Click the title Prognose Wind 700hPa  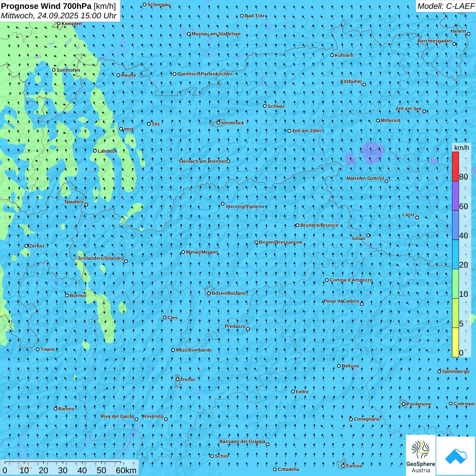click(x=46, y=6)
